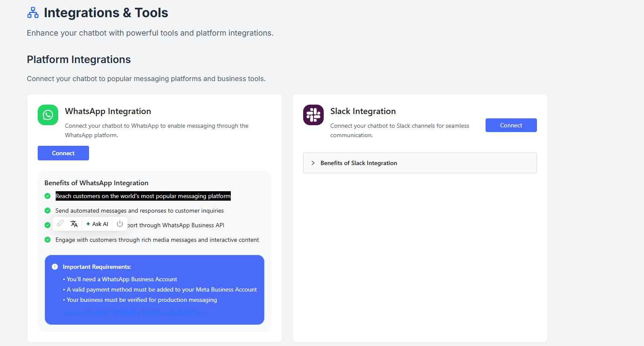Click the green checkmark beside automated messages benefit
Image resolution: width=644 pixels, height=346 pixels.
coord(48,211)
